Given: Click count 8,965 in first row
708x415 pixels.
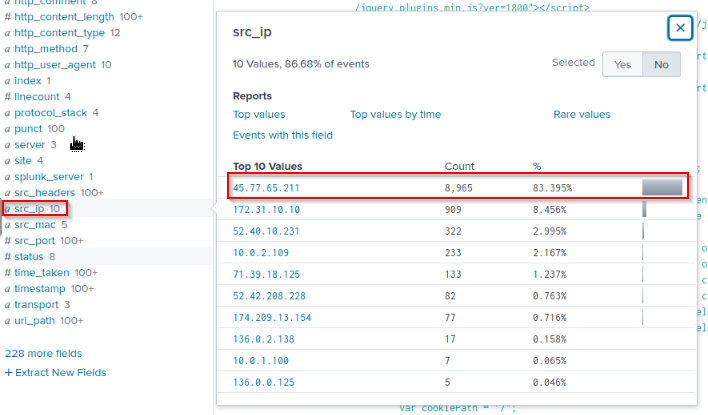Looking at the screenshot, I should click(458, 188).
